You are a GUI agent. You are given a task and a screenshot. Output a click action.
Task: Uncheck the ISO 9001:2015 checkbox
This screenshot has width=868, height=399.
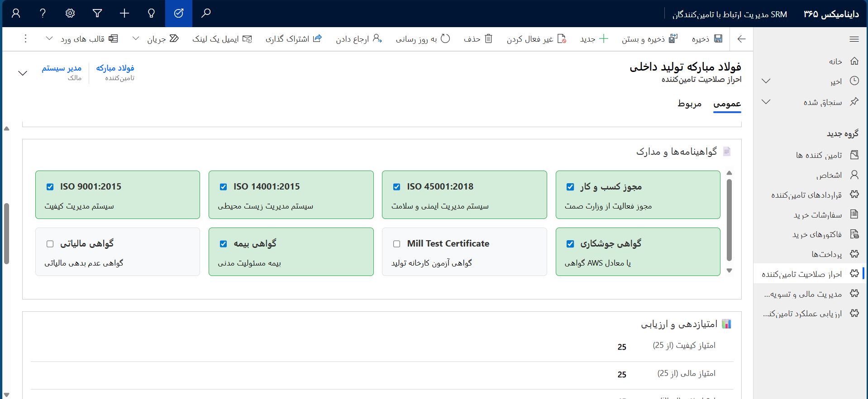[x=50, y=187]
